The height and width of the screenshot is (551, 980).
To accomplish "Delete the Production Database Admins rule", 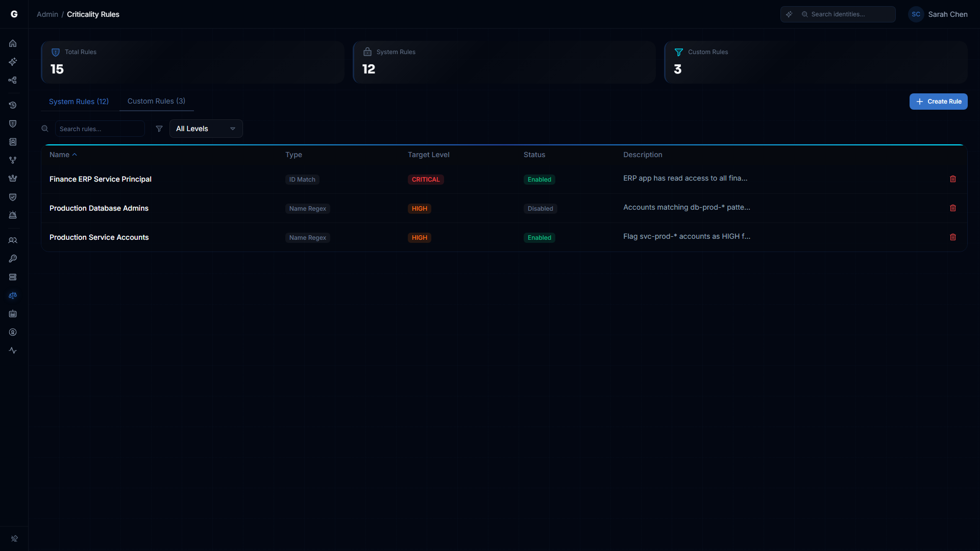I will 953,208.
